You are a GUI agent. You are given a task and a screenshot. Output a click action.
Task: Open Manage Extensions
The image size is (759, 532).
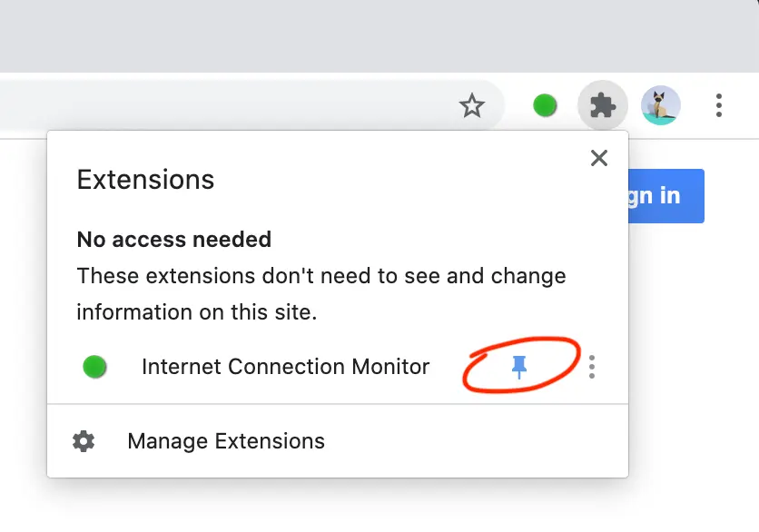pos(225,441)
